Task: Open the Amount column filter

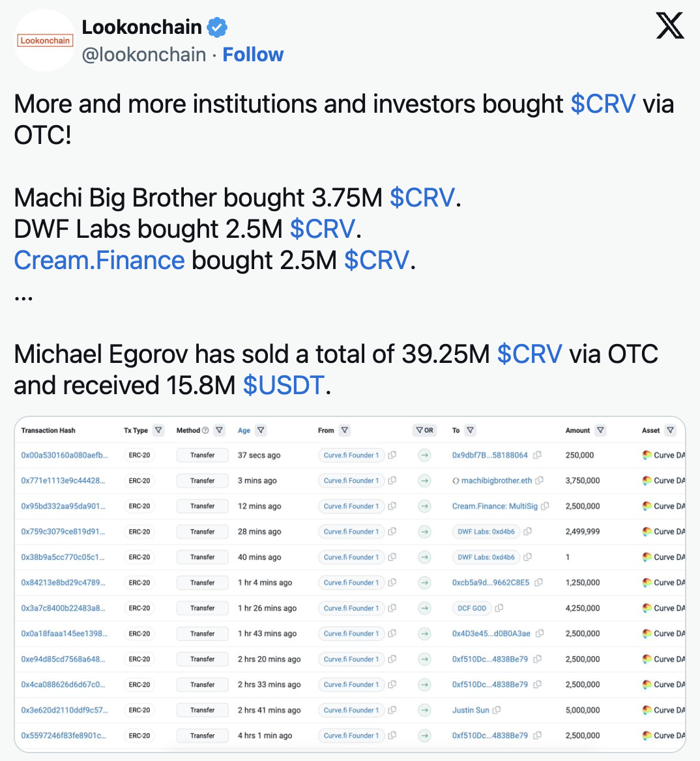Action: coord(601,431)
